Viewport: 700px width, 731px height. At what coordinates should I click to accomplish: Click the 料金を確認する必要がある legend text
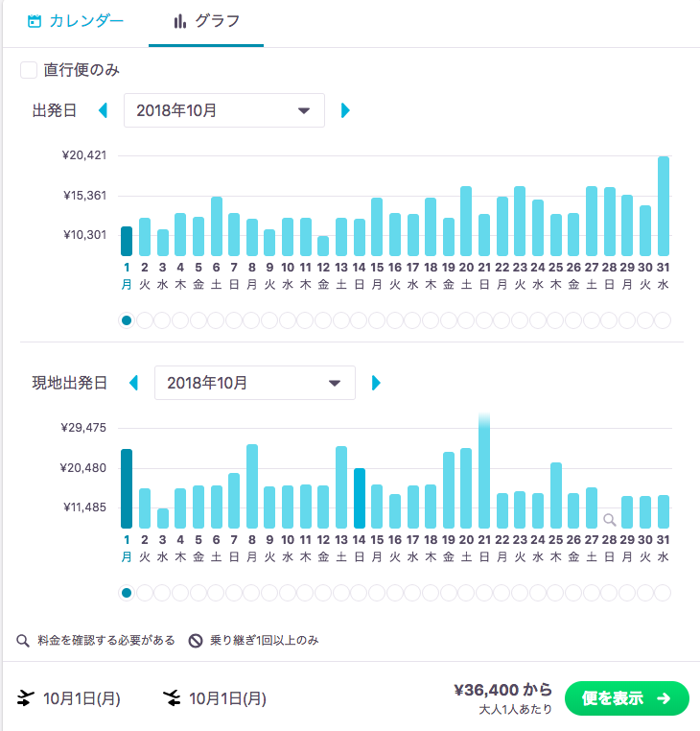[x=106, y=641]
